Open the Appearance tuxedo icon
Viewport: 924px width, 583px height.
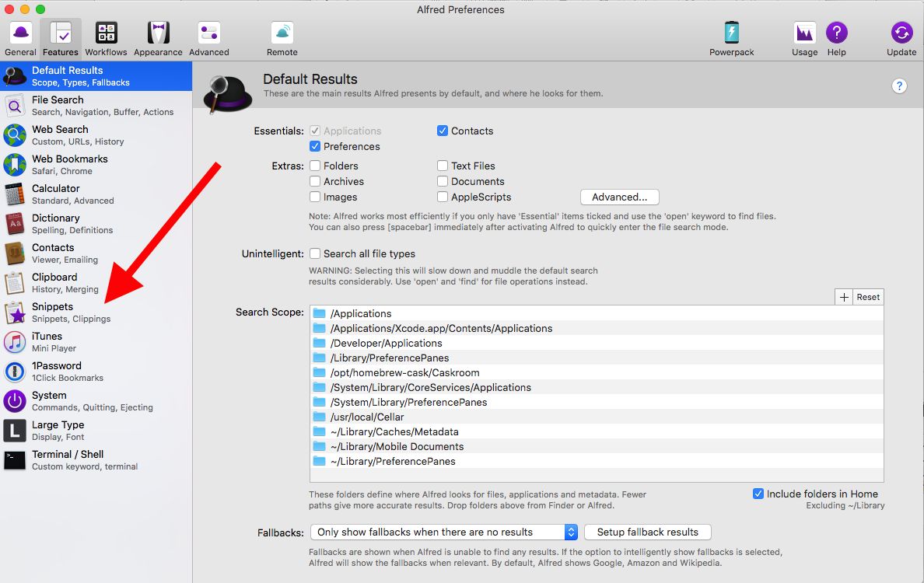pyautogui.click(x=158, y=33)
